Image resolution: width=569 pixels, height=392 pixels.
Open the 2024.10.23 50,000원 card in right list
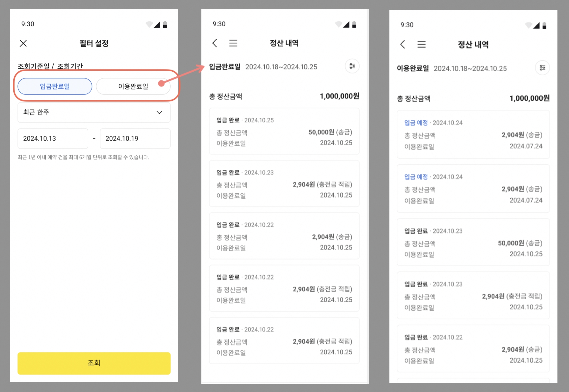[x=473, y=242]
